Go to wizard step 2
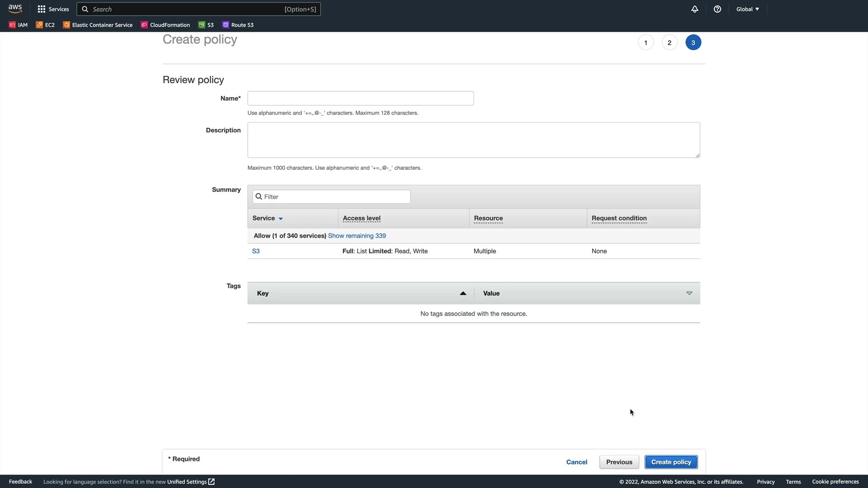 [x=669, y=42]
